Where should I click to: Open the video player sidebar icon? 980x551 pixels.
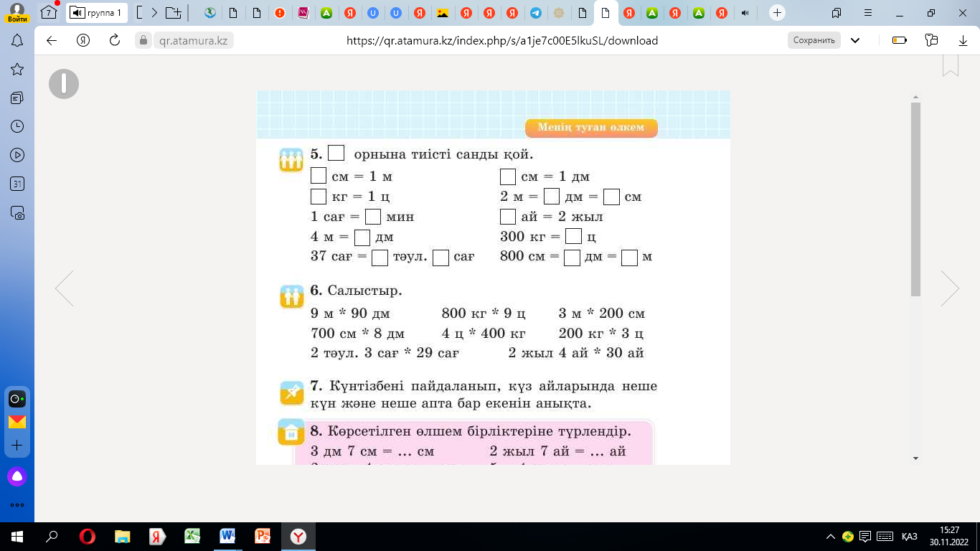tap(17, 155)
